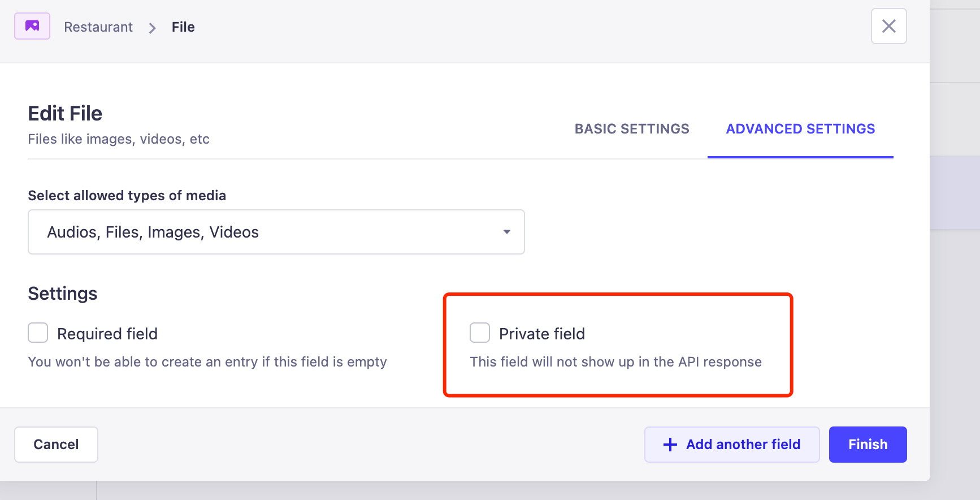This screenshot has width=980, height=500.
Task: Expand the Audios, Files, Images, Videos selector
Action: (x=276, y=232)
